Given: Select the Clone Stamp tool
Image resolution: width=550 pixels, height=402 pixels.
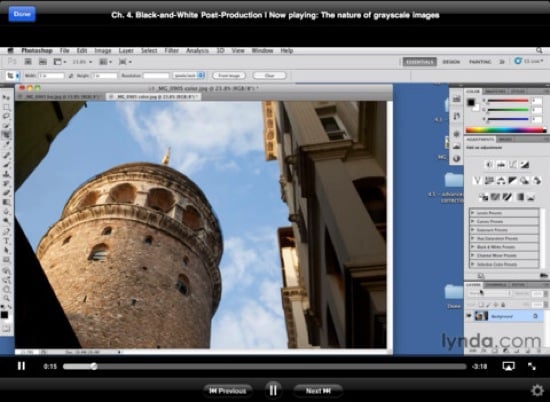Looking at the screenshot, I should pos(6,174).
